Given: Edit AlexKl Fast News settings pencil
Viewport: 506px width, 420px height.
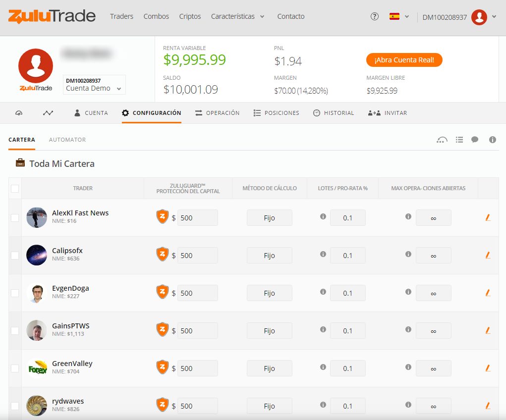Looking at the screenshot, I should click(488, 218).
